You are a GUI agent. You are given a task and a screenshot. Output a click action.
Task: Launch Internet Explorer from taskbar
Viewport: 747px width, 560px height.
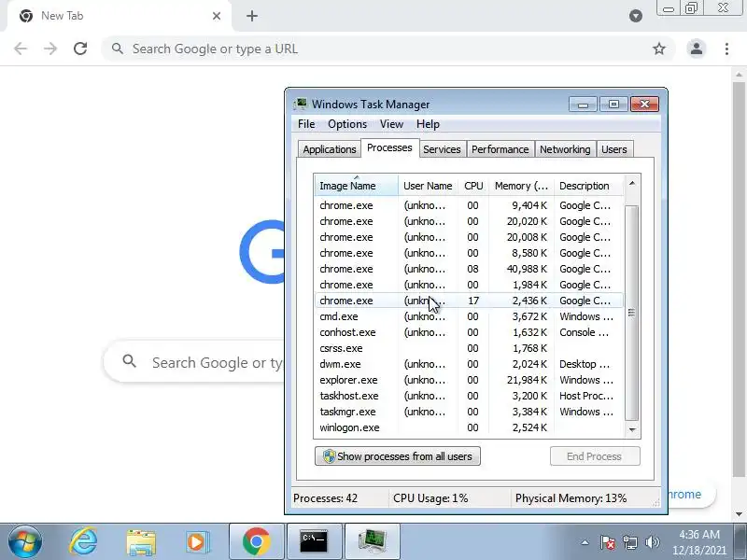point(83,542)
